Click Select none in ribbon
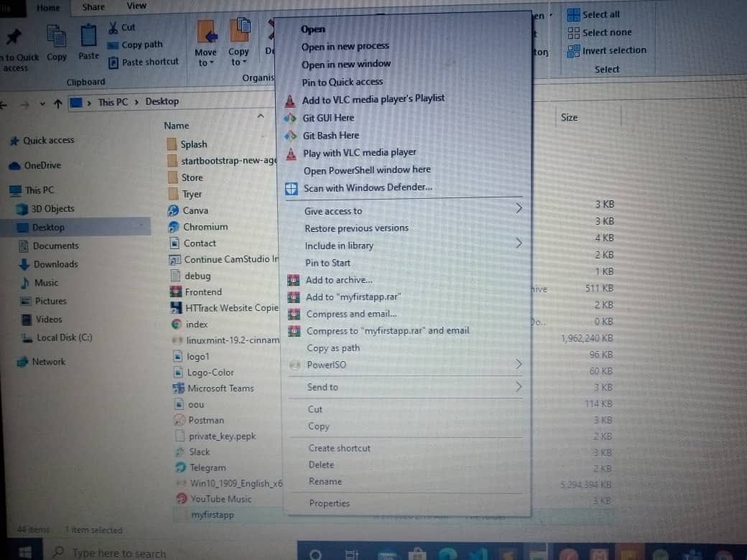The image size is (747, 560). (x=599, y=33)
